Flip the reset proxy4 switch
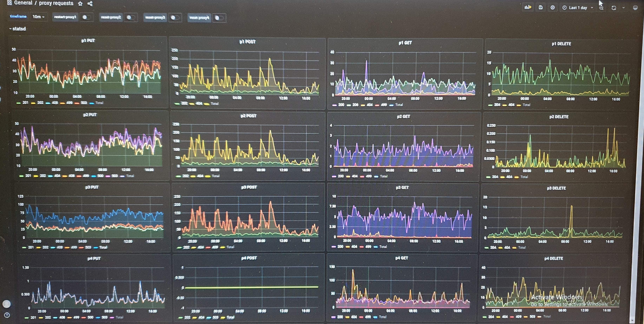The width and height of the screenshot is (644, 324). point(219,18)
